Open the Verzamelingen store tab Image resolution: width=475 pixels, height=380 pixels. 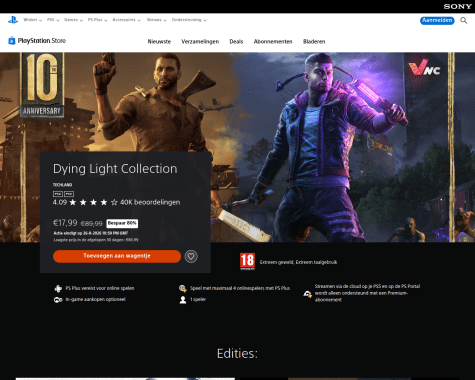click(200, 42)
